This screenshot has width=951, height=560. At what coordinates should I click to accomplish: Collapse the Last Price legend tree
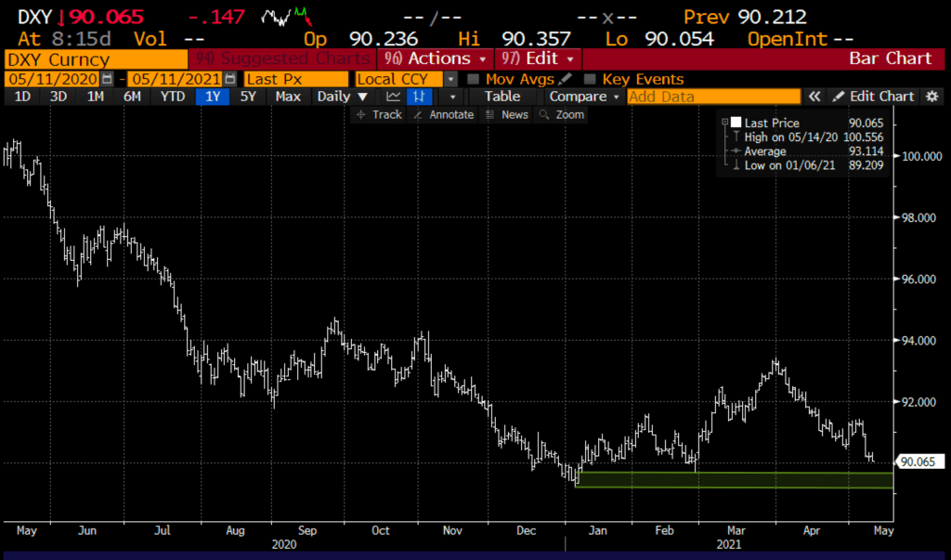pos(724,123)
